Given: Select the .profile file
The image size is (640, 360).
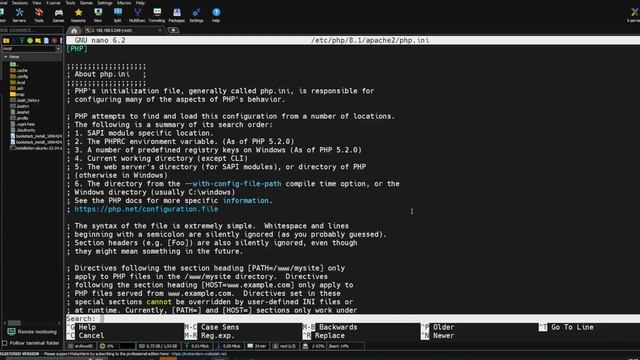Looking at the screenshot, I should [19, 118].
